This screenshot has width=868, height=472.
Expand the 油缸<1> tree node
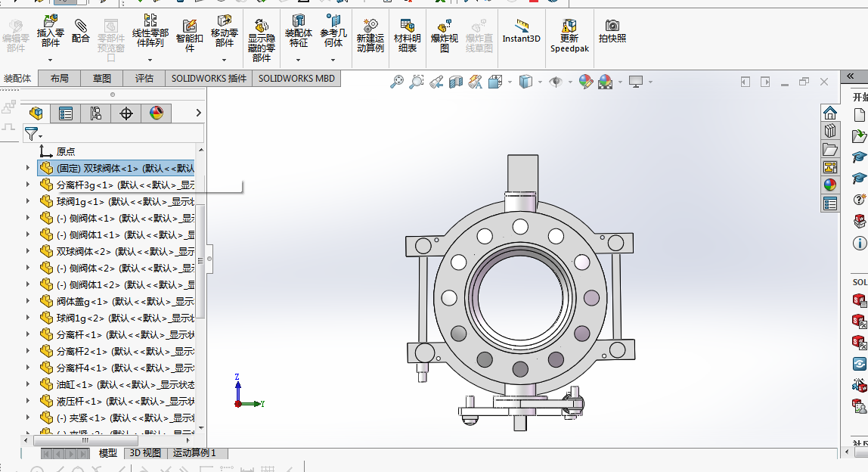pyautogui.click(x=28, y=384)
